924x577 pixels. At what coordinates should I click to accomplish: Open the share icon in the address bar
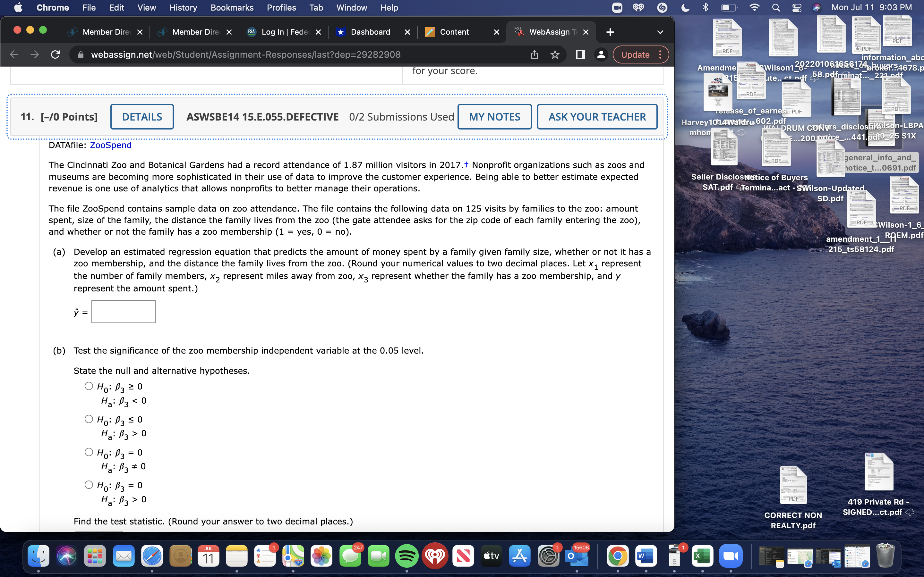[x=534, y=54]
